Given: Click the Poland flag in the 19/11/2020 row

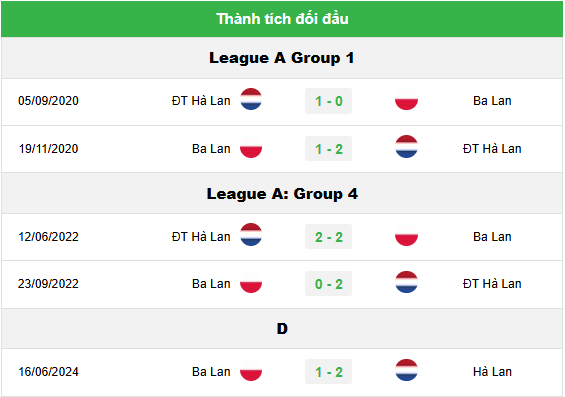Looking at the screenshot, I should click(x=251, y=147).
